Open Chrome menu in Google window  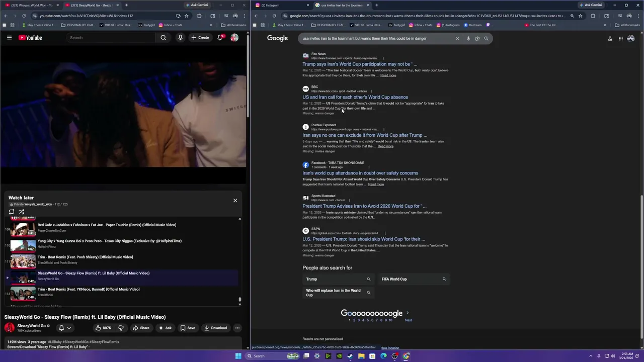pyautogui.click(x=639, y=16)
